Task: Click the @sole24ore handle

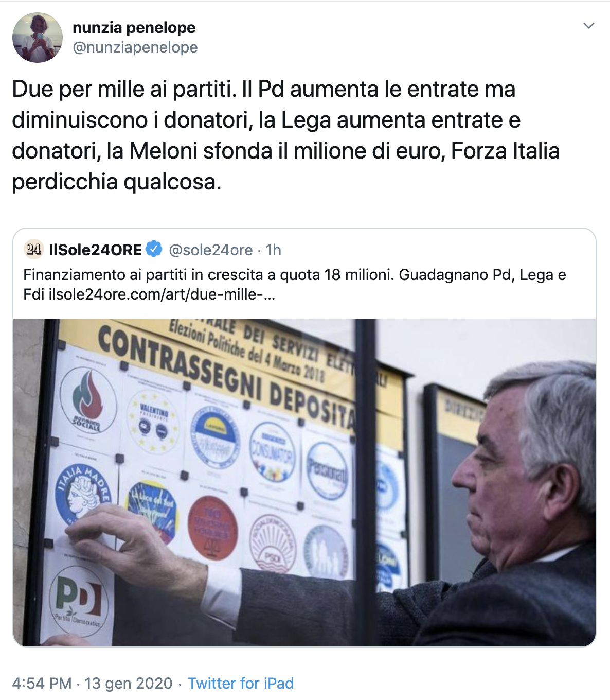Action: point(211,250)
